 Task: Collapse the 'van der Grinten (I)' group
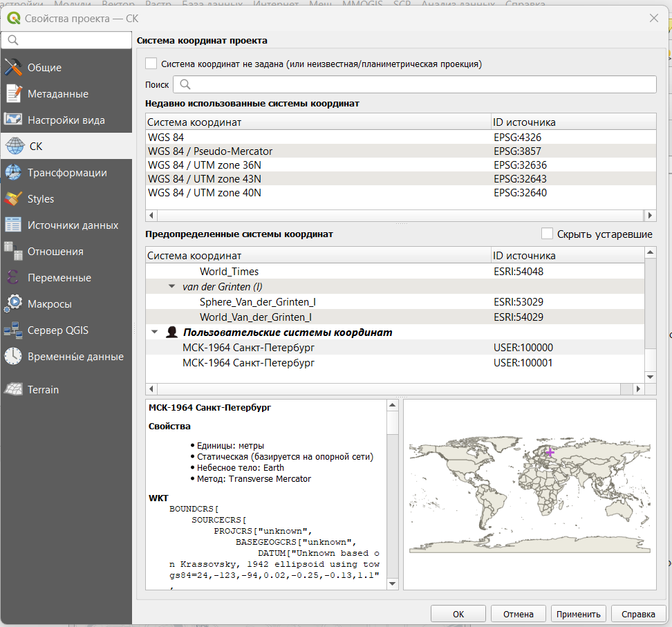pos(172,286)
